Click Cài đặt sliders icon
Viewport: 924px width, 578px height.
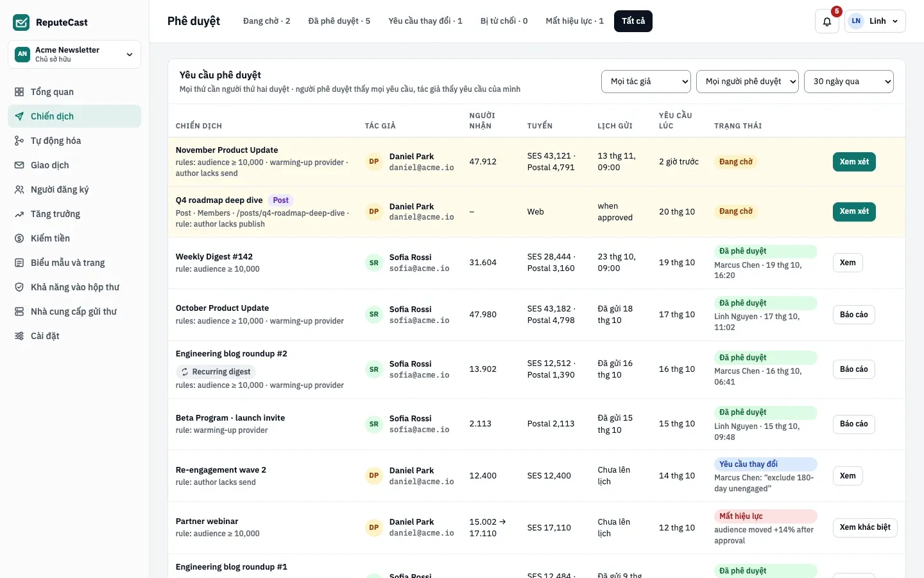pos(19,336)
